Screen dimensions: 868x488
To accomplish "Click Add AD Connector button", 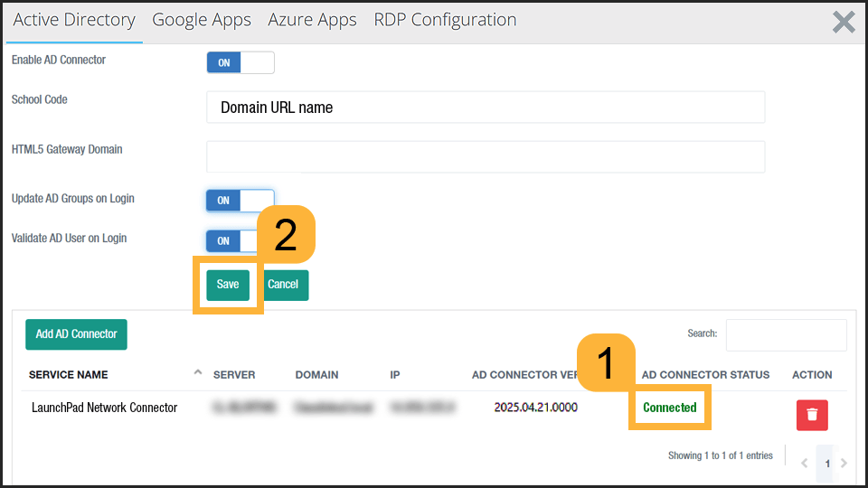I will pyautogui.click(x=76, y=334).
